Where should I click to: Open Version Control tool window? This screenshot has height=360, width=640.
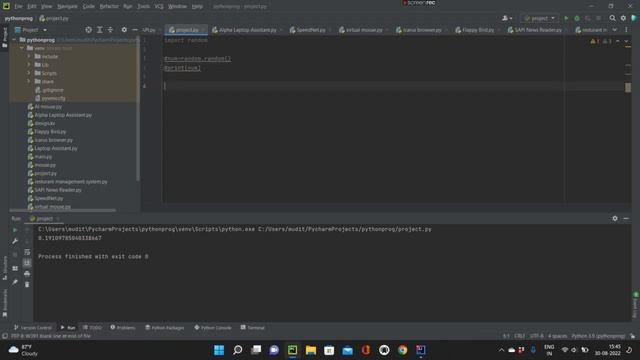click(33, 327)
